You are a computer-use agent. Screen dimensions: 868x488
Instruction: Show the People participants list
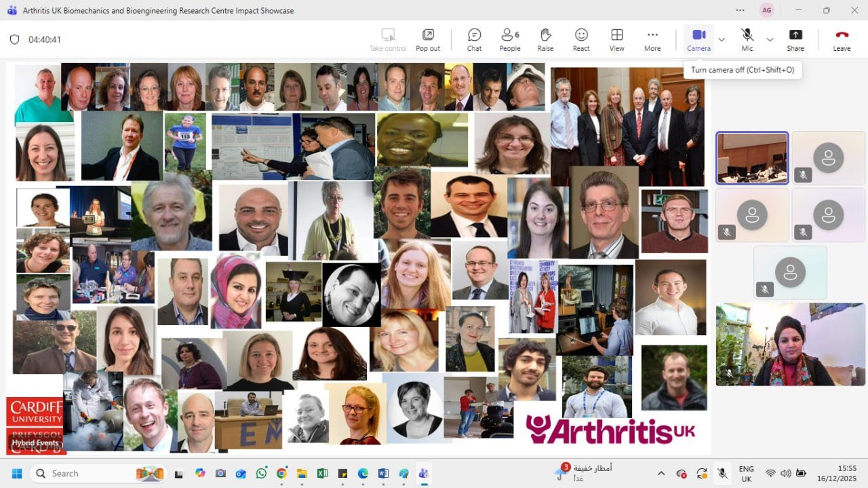click(509, 39)
